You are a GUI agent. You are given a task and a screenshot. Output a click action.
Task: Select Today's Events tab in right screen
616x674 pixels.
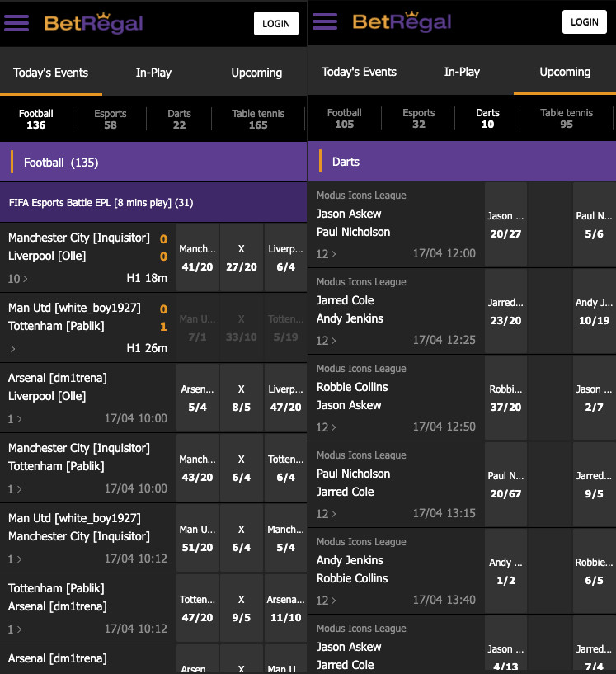tap(359, 71)
